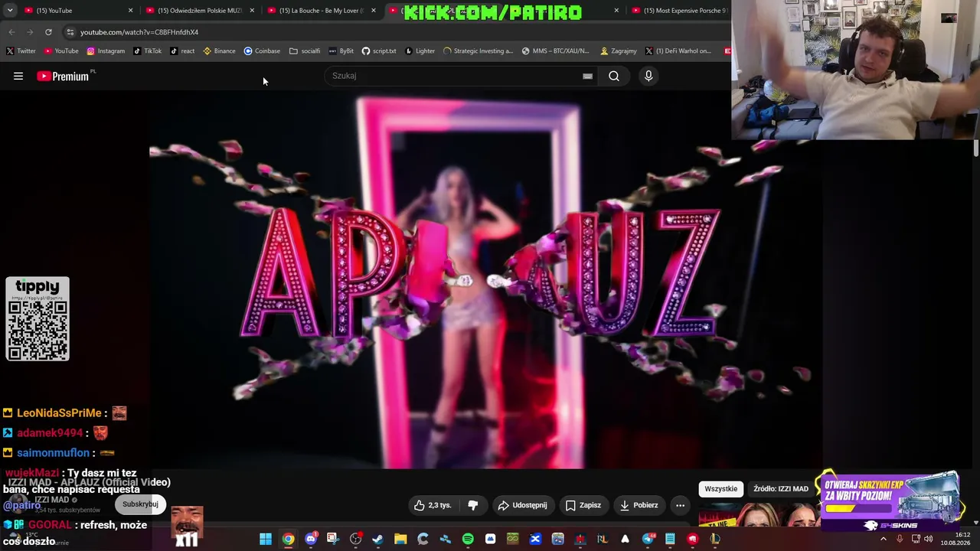
Task: Open more actions three-dot menu
Action: coord(680,505)
